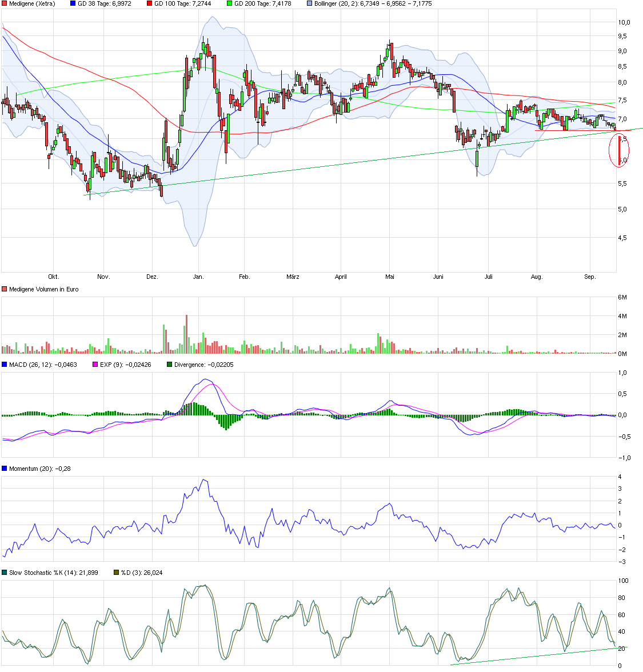The height and width of the screenshot is (672, 643).
Task: Toggle the Medigene Volumen in Euro legend square
Action: 4,289
